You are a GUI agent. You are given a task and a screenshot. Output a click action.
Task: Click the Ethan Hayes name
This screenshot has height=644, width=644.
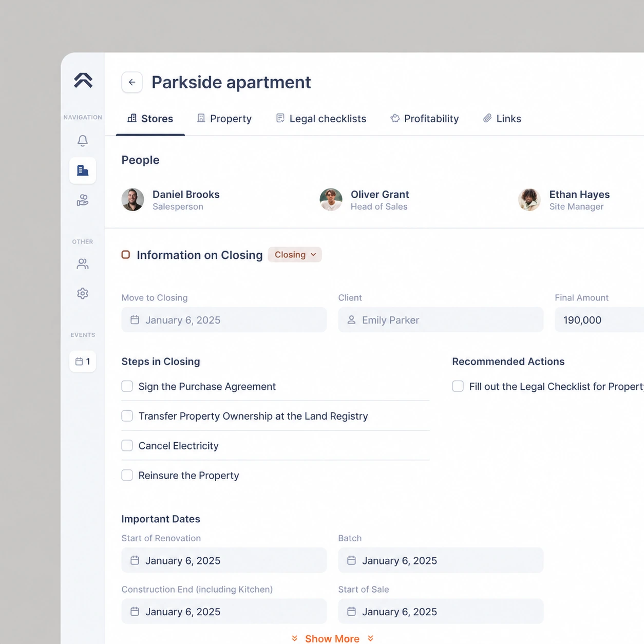coord(579,195)
